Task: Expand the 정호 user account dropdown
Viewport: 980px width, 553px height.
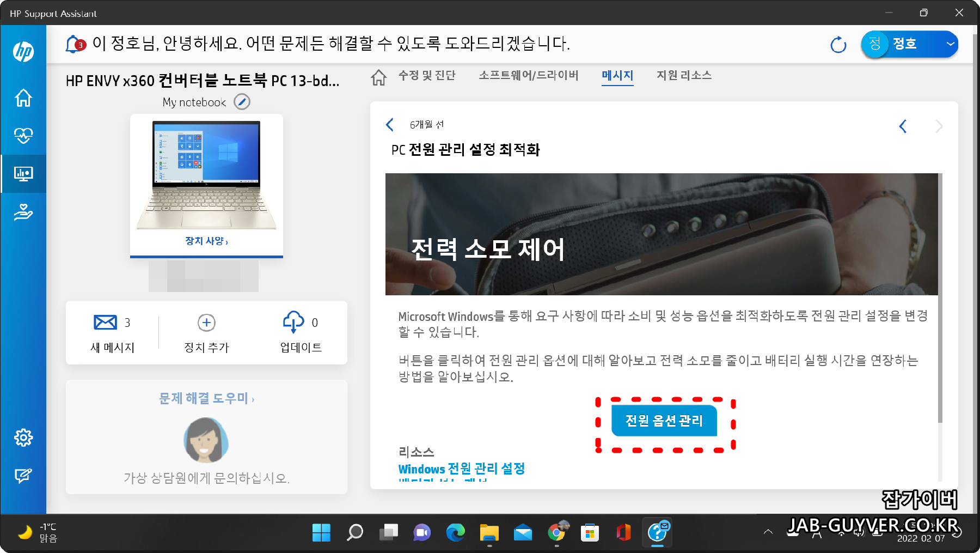Action: coord(951,44)
